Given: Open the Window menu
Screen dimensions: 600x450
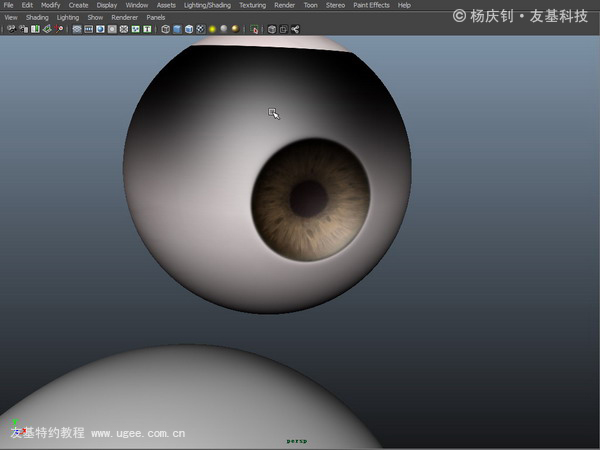Looking at the screenshot, I should point(137,5).
